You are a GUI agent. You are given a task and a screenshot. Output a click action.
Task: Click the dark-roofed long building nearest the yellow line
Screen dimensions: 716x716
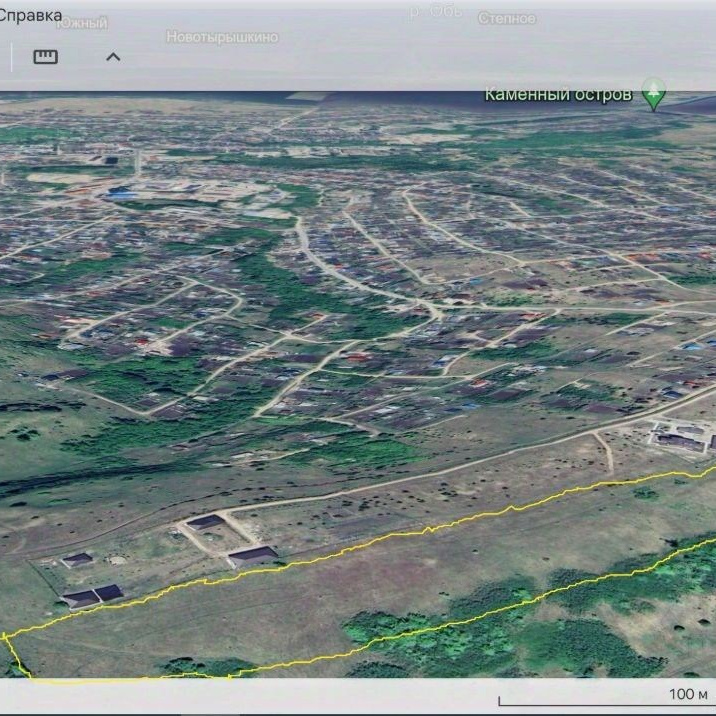click(252, 555)
